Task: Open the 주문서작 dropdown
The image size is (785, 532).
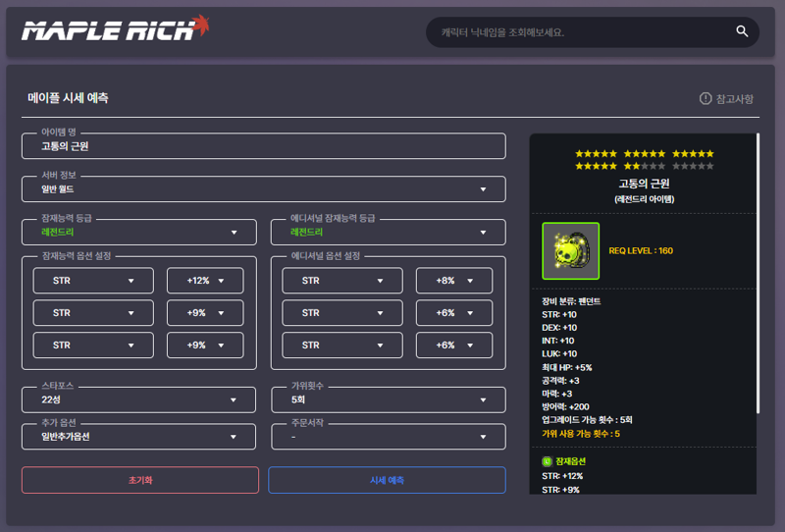Action: click(389, 437)
